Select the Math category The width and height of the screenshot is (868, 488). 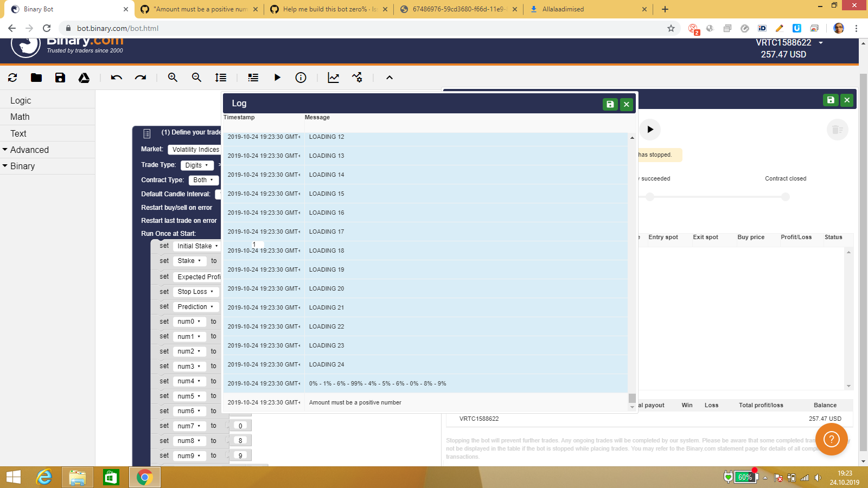click(x=20, y=117)
